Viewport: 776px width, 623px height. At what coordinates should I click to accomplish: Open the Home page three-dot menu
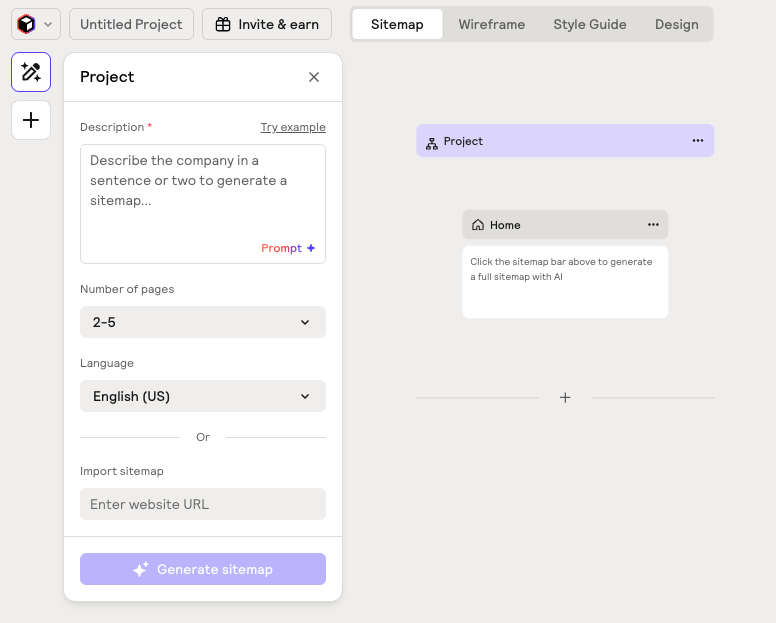point(653,225)
